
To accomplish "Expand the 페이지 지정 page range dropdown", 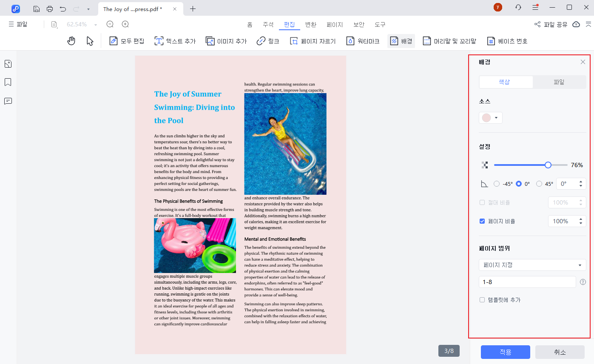I will click(532, 265).
